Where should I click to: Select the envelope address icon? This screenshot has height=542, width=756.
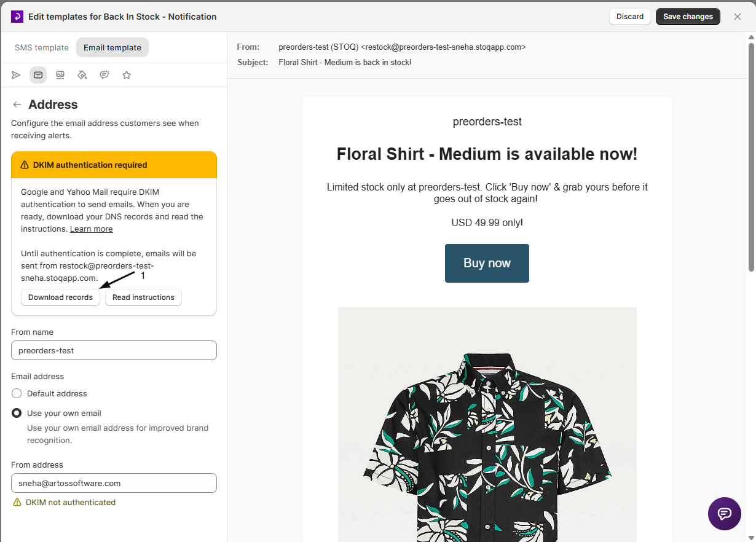[38, 75]
